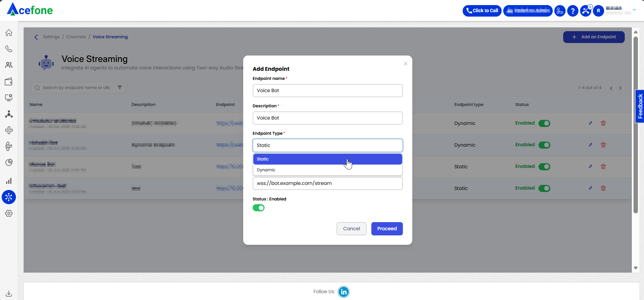644x300 pixels.
Task: Click the download icon at sidebar bottom
Action: [9, 294]
